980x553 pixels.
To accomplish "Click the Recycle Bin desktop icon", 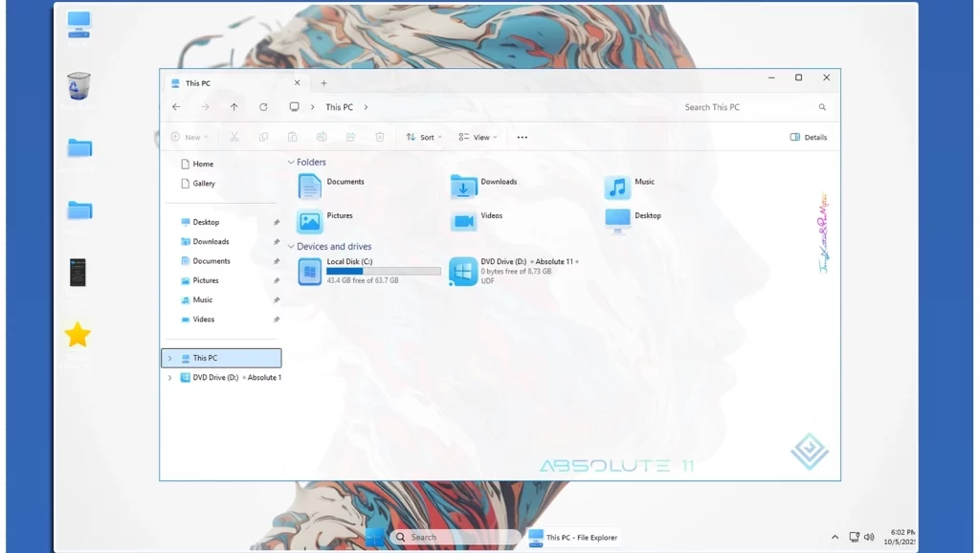I will pos(79,87).
